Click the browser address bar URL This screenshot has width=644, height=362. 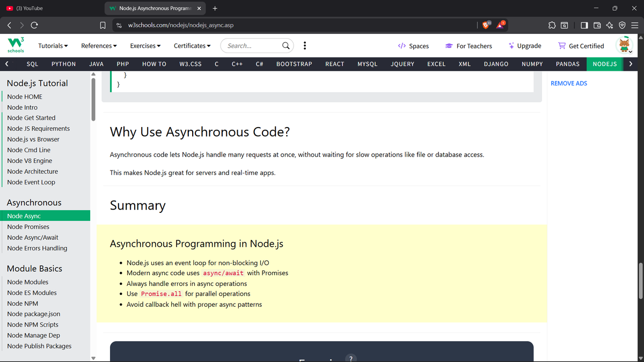click(x=181, y=25)
